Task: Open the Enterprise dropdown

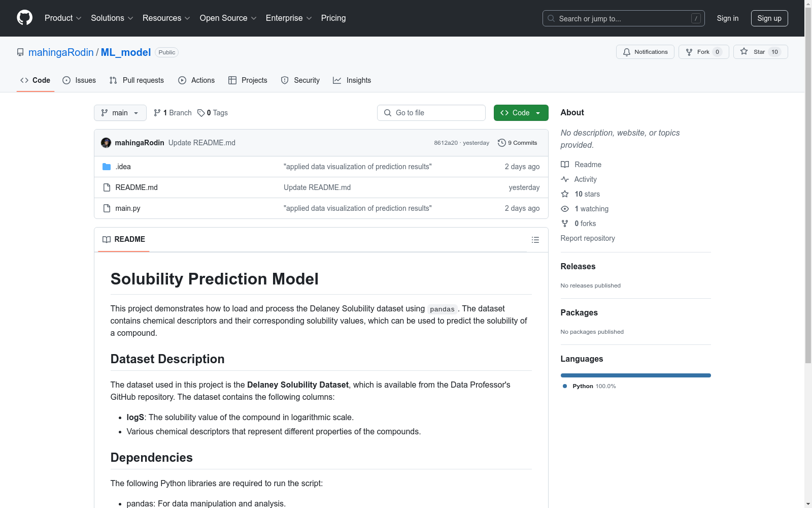Action: [289, 18]
